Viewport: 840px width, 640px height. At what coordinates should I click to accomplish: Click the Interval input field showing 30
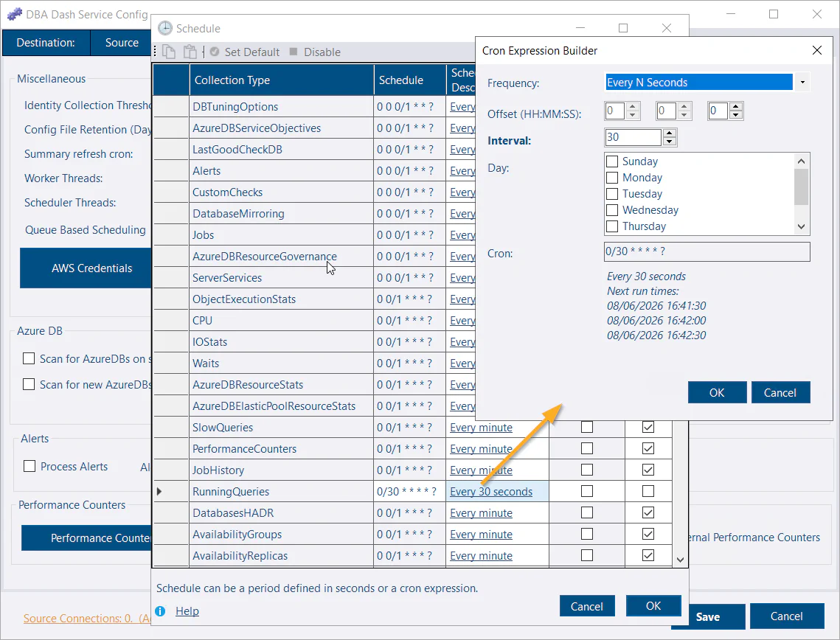click(634, 138)
